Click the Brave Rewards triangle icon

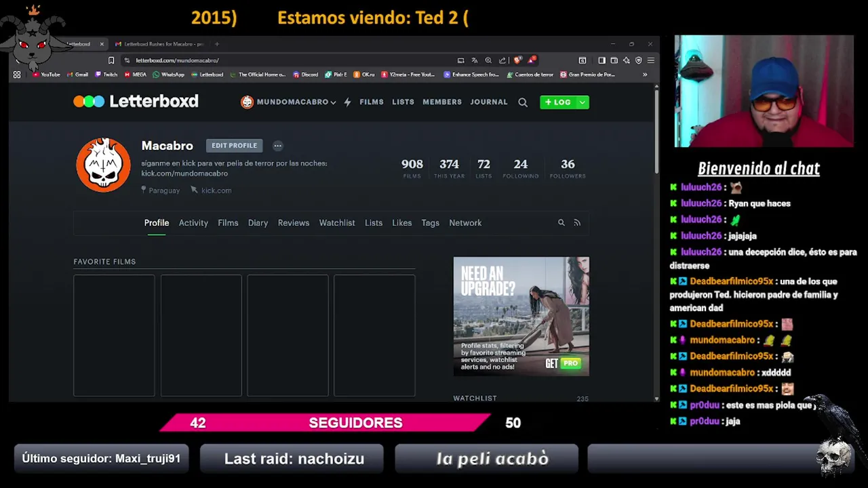tap(532, 60)
